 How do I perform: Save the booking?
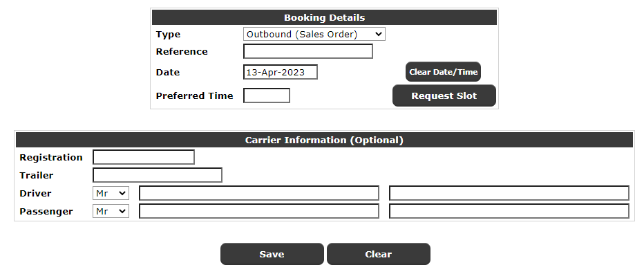272,254
